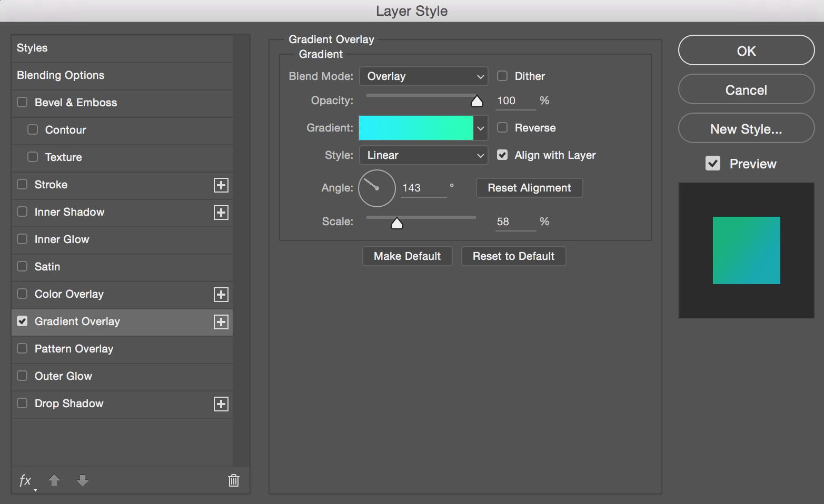Select Blending Options in list
Viewport: 824px width, 504px height.
pyautogui.click(x=122, y=75)
